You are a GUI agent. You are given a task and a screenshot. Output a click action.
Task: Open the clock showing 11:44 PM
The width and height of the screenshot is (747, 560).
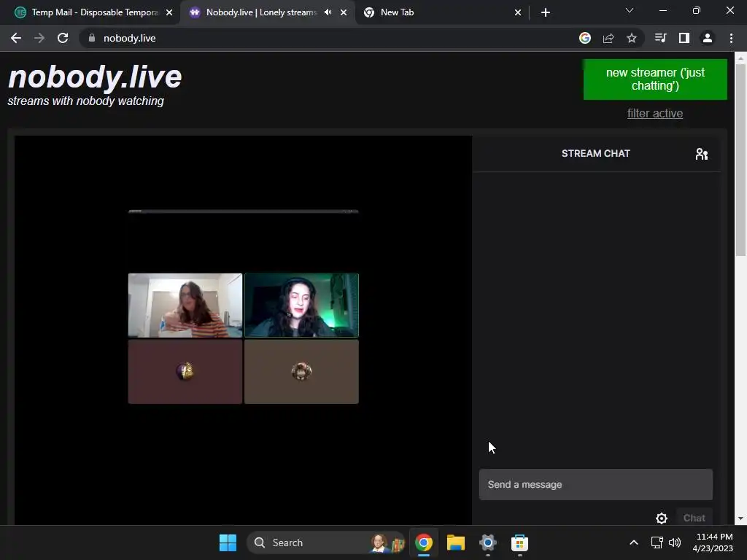(713, 542)
